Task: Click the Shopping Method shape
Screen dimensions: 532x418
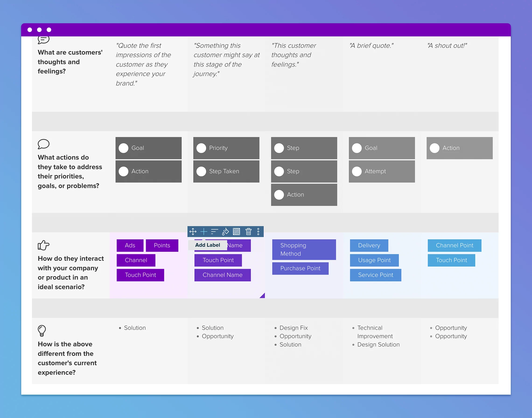Action: [304, 250]
